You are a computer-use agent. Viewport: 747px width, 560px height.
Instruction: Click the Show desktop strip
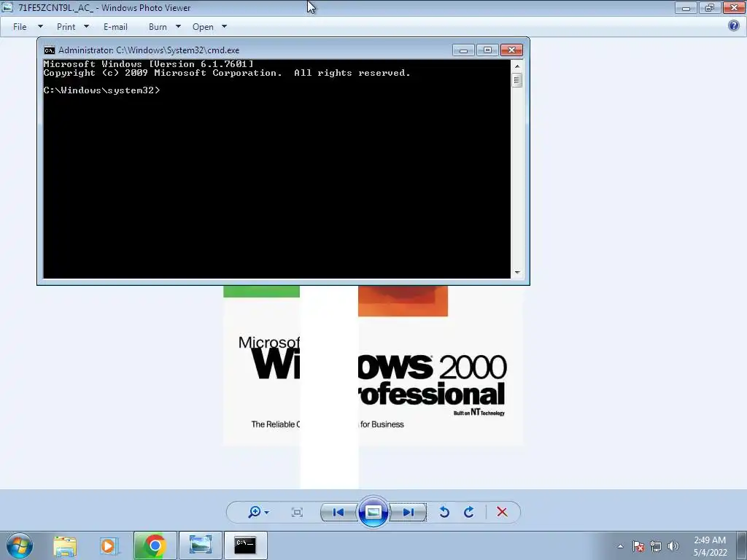tap(742, 545)
